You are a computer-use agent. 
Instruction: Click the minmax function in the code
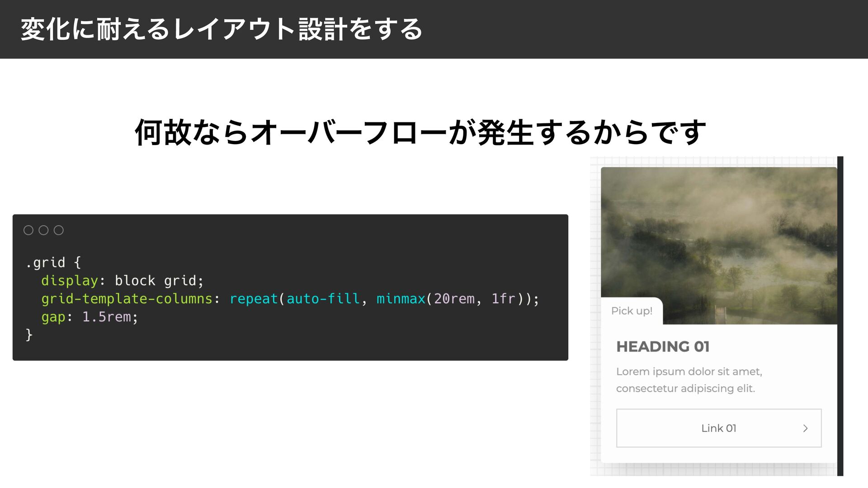(401, 299)
